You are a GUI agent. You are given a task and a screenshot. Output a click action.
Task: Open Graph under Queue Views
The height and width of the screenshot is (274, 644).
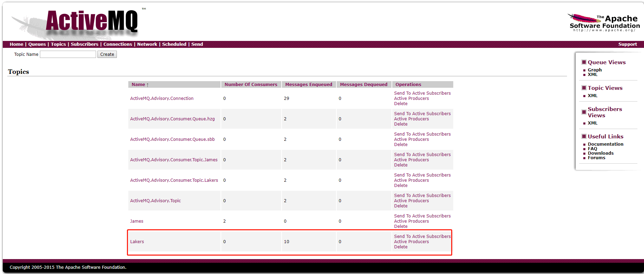(594, 70)
